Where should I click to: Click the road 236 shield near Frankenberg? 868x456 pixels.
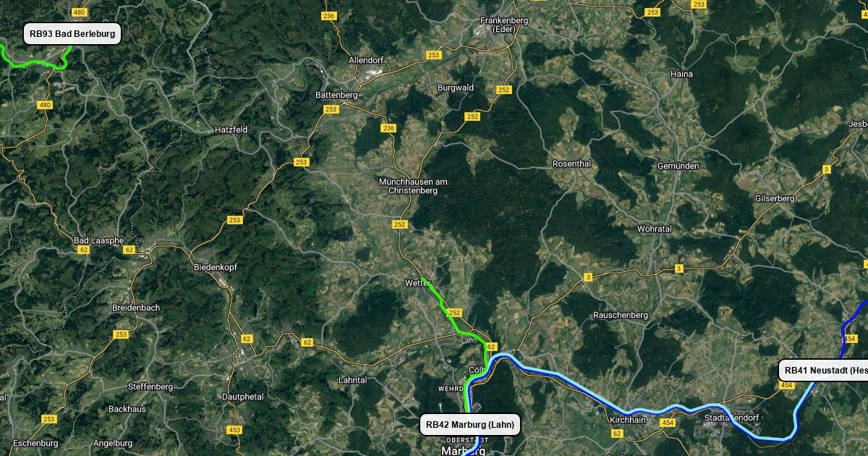[329, 16]
